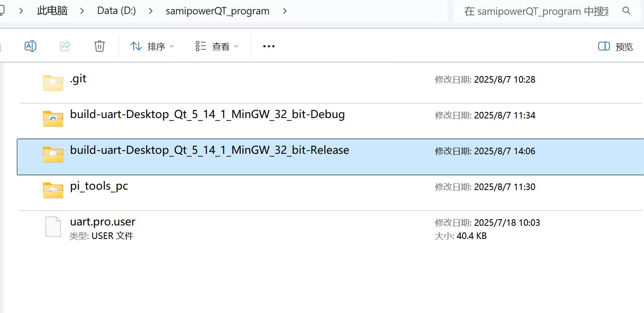The height and width of the screenshot is (313, 644).
Task: Click the Rename toolbar icon
Action: pos(30,46)
